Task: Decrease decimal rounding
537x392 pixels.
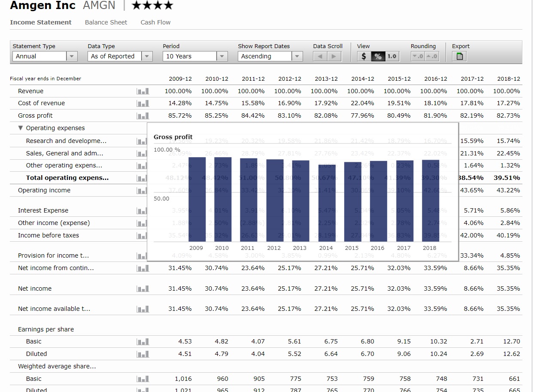Action: (x=418, y=56)
